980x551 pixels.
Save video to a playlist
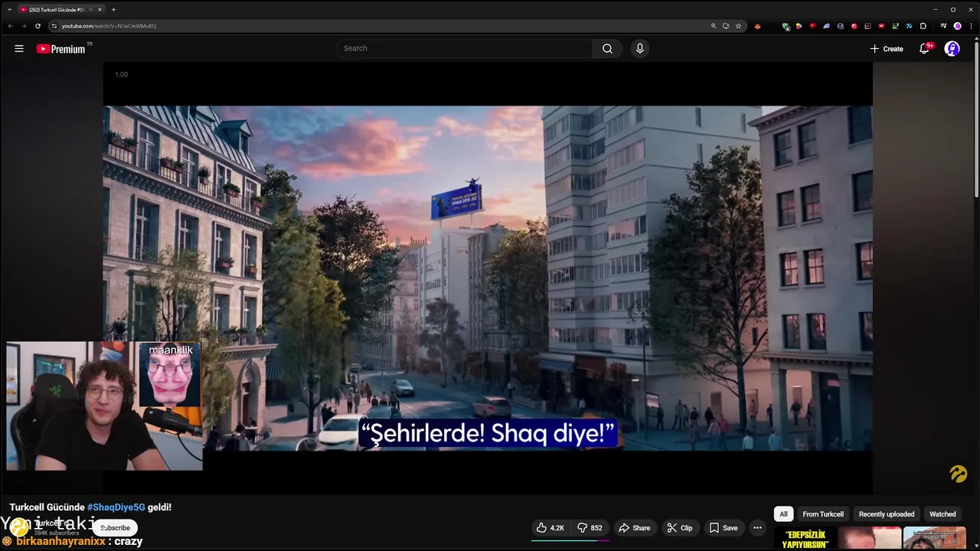(724, 527)
